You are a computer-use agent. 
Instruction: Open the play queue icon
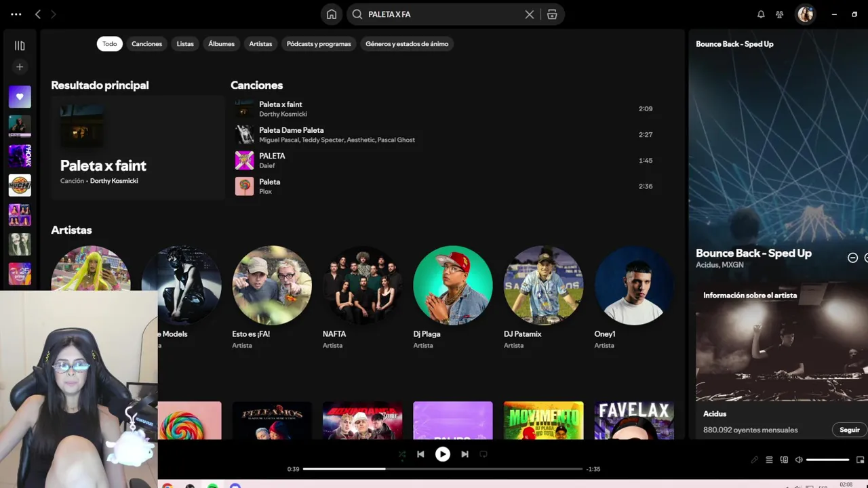tap(769, 460)
